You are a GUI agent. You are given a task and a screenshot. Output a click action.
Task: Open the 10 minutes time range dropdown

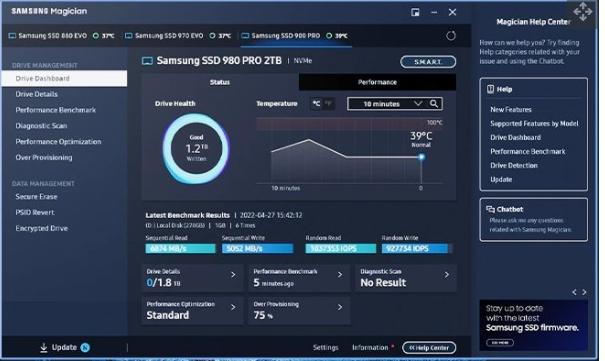coord(386,104)
